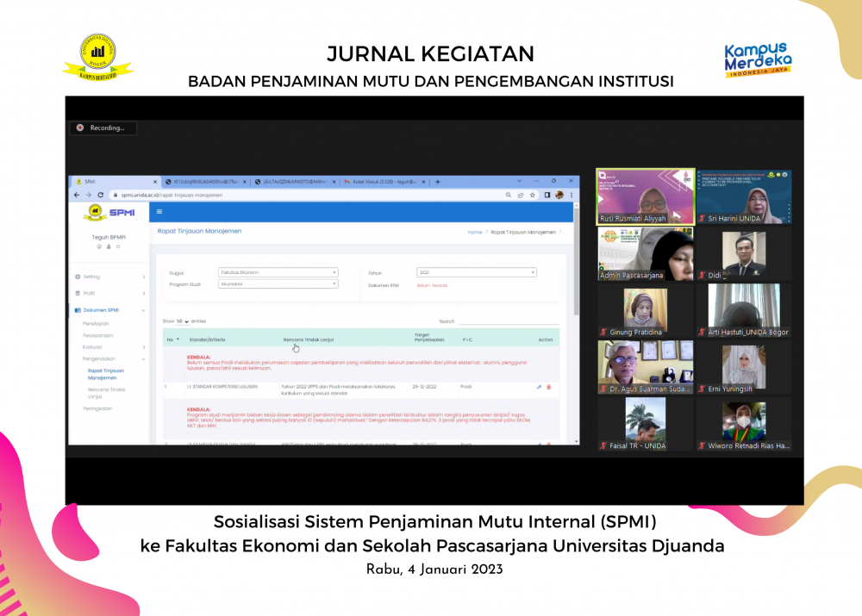Image resolution: width=862 pixels, height=616 pixels.
Task: Click the Teguh BPMPI username text
Action: pyautogui.click(x=109, y=238)
